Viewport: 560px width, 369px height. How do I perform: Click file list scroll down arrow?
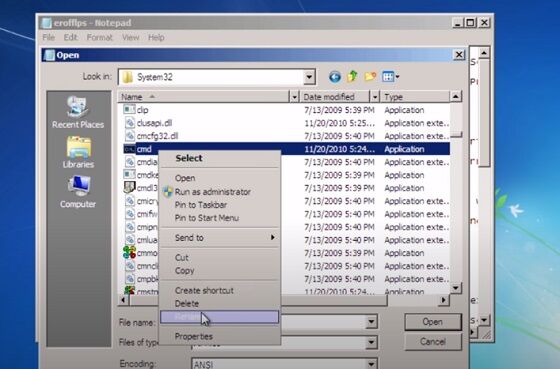point(456,288)
